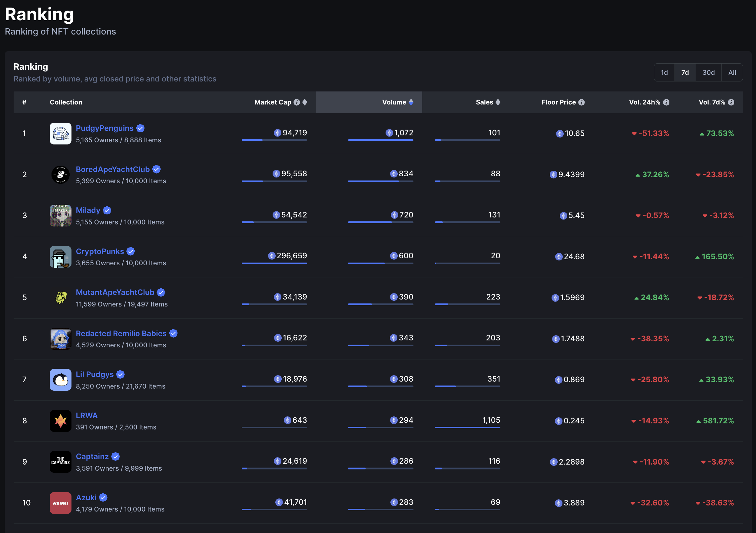This screenshot has width=756, height=533.
Task: Open the MutantApeYachtClub collection link
Action: [115, 292]
